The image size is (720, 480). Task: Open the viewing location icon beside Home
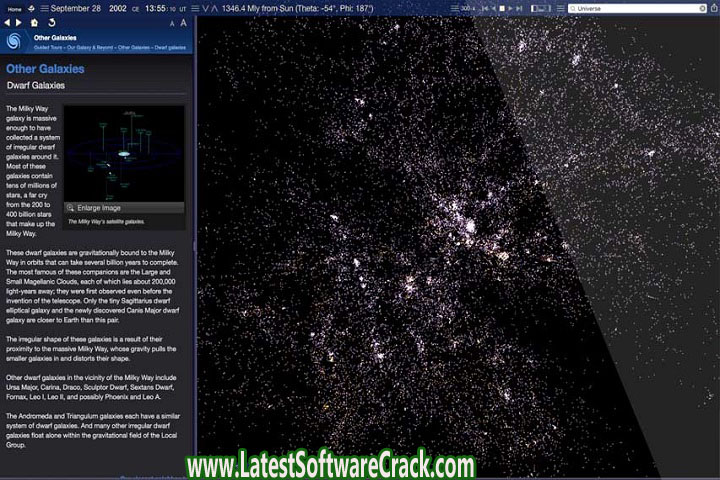31,9
